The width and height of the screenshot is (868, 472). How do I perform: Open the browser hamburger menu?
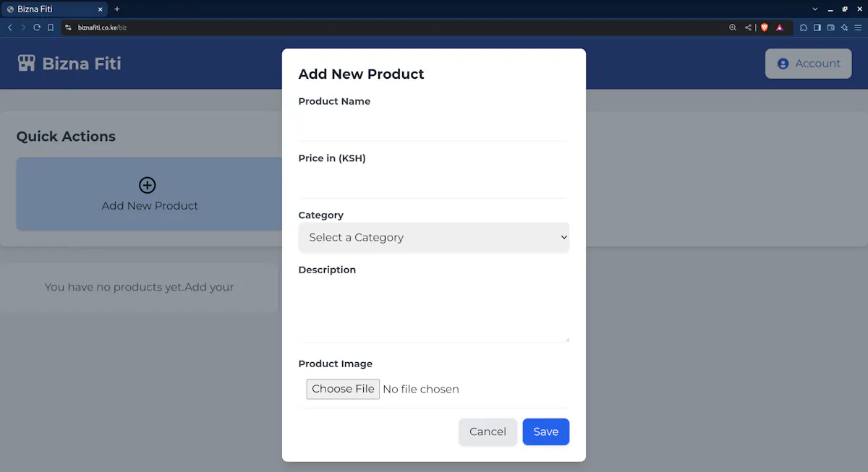pyautogui.click(x=858, y=27)
